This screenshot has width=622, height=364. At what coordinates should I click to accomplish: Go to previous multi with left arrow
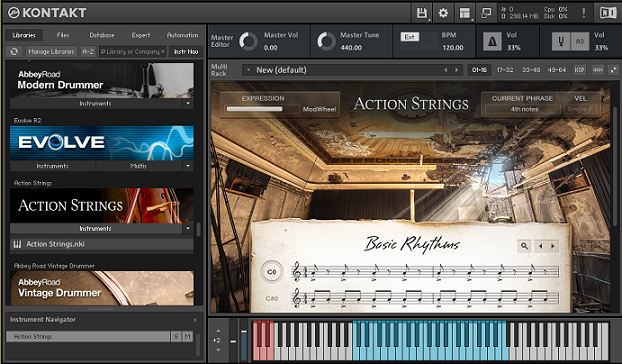445,70
